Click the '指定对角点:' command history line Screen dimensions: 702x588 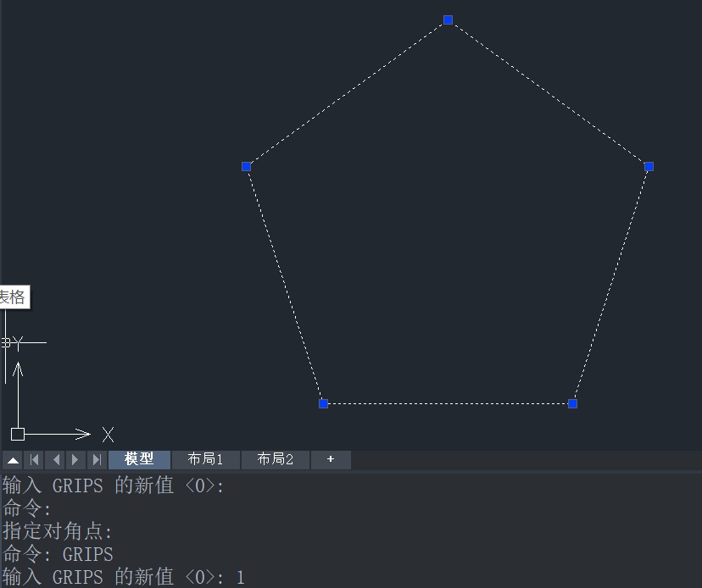58,531
